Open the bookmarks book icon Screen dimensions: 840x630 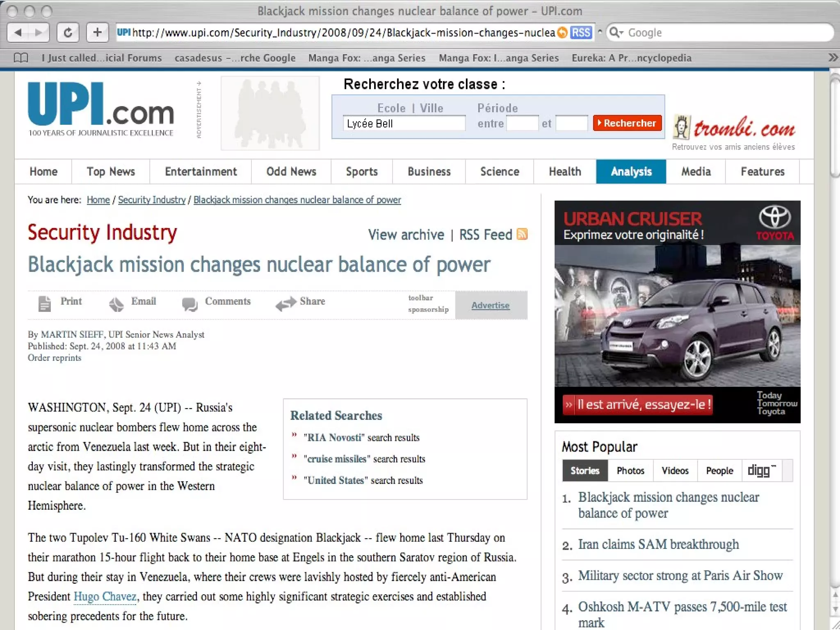(21, 58)
